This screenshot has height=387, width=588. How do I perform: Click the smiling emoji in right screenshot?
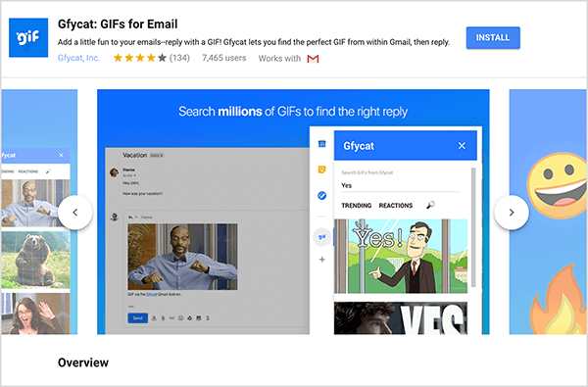coord(558,185)
